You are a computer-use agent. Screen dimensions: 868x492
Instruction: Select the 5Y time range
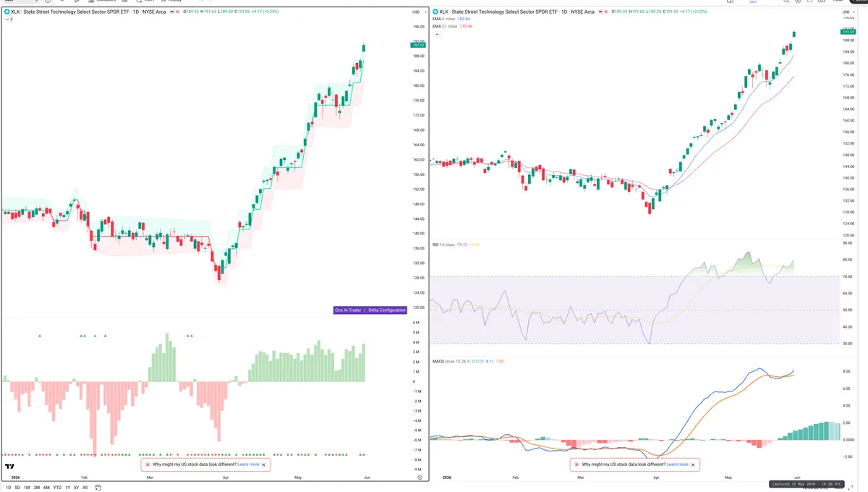[76, 488]
